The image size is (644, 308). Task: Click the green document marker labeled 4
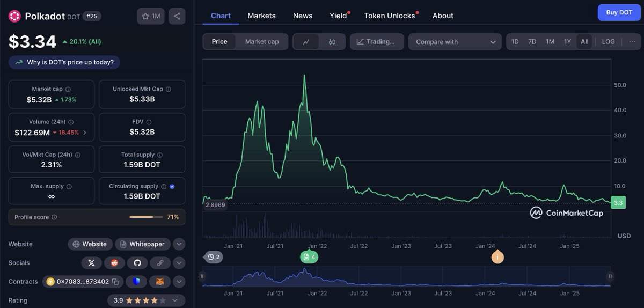(309, 257)
